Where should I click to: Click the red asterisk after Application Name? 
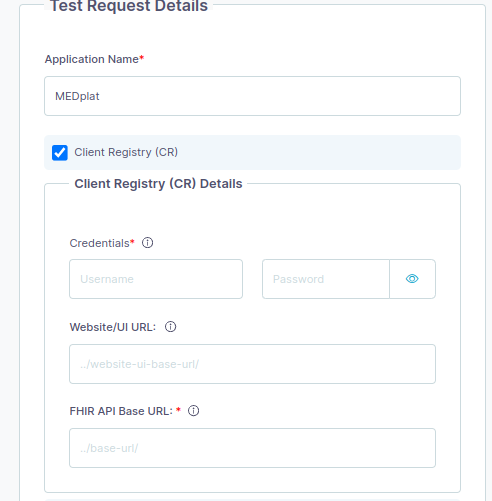142,58
